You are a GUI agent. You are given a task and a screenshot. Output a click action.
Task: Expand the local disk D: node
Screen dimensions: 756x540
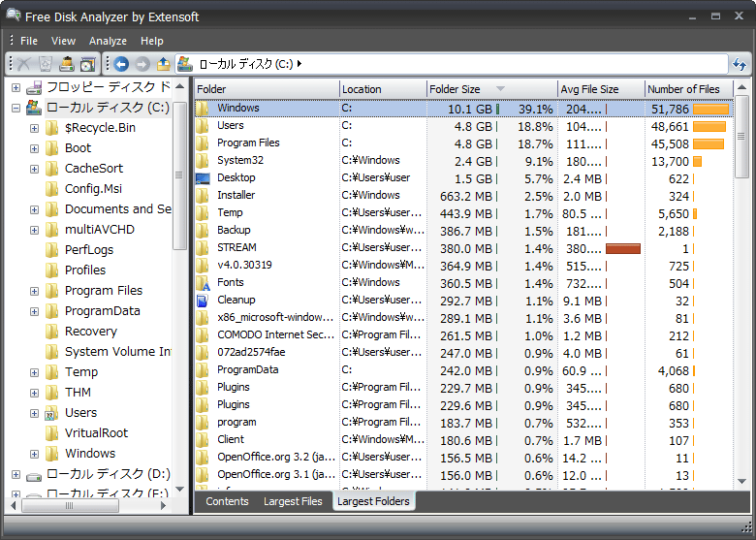[16, 474]
